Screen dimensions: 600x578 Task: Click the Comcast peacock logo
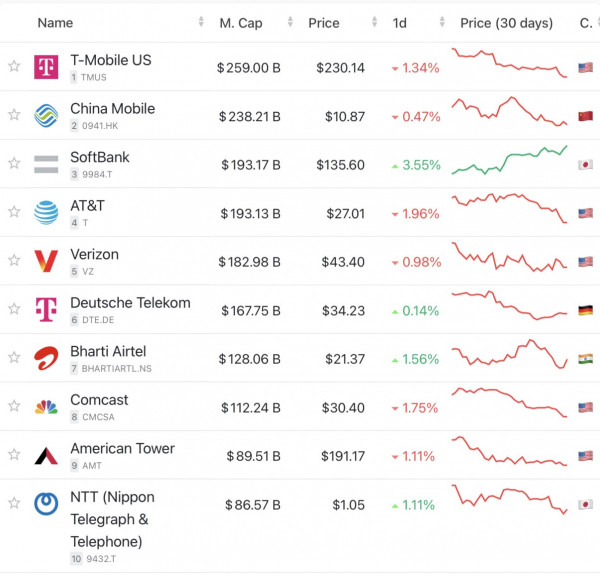click(46, 406)
